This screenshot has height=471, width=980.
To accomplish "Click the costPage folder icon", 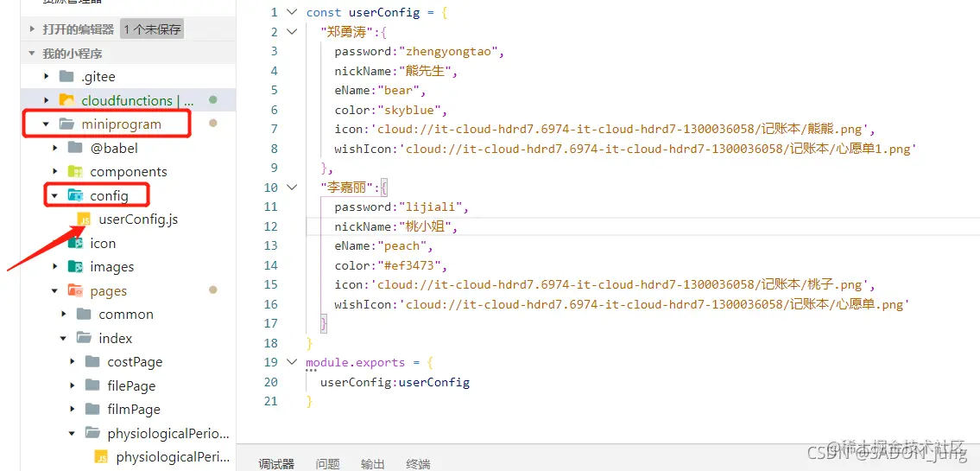I will [92, 361].
